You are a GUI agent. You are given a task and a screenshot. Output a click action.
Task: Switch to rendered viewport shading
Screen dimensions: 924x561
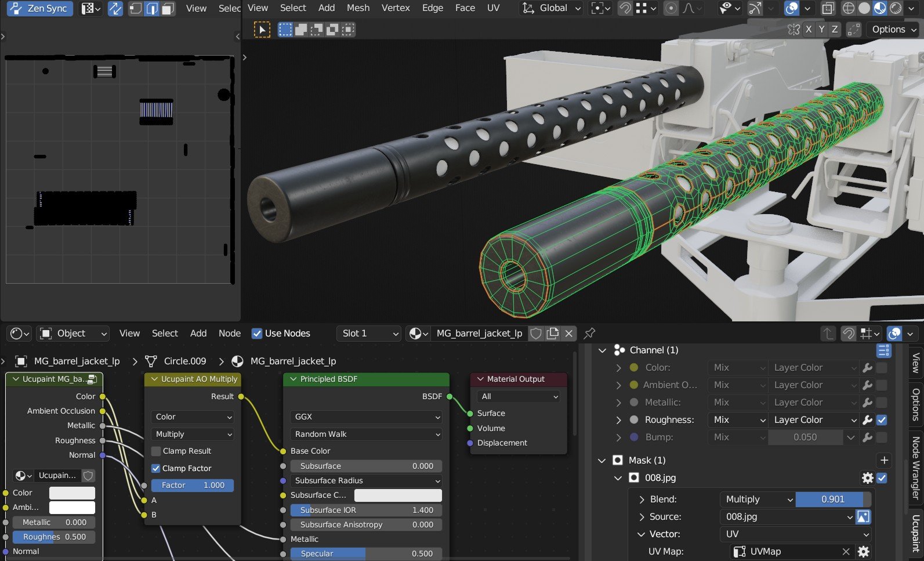coord(896,8)
